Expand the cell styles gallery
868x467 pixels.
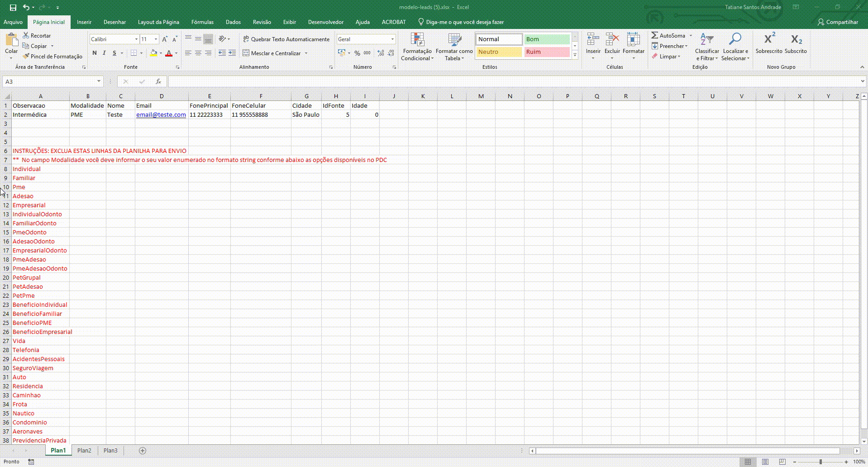tap(575, 55)
